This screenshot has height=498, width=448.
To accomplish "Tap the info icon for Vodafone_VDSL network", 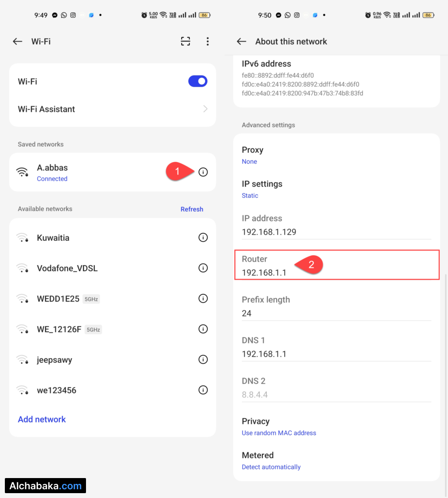I will coord(203,268).
